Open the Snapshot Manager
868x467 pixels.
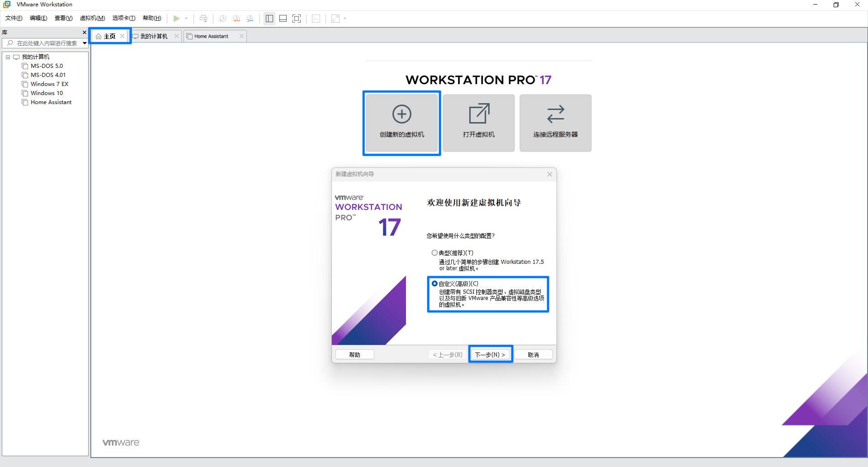tap(250, 19)
